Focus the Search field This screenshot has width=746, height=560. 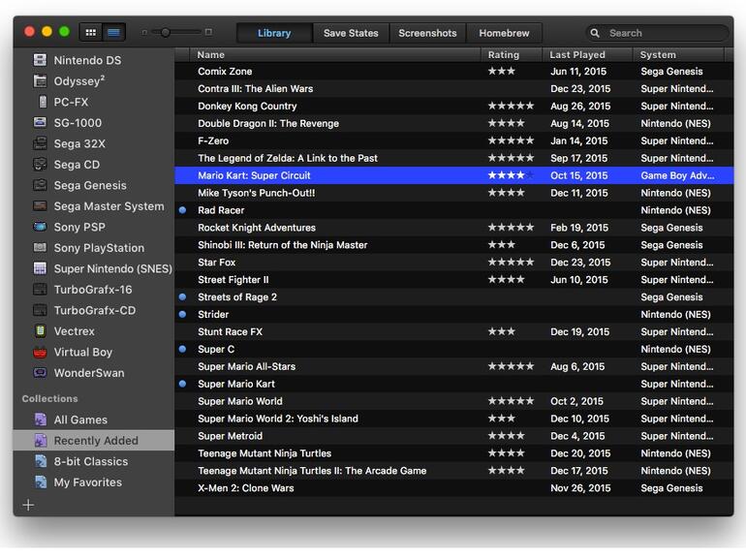click(x=657, y=33)
